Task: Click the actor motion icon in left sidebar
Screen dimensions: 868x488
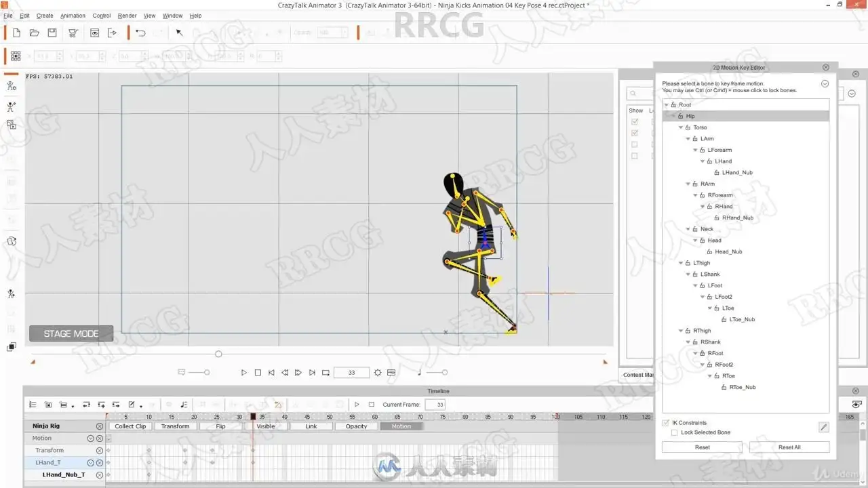Action: click(x=12, y=106)
